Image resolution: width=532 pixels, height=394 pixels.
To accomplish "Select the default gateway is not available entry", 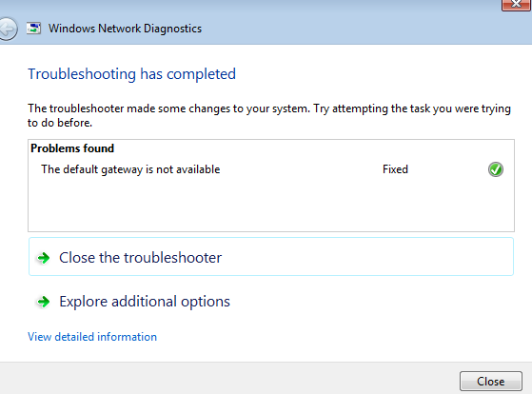I will click(x=130, y=169).
